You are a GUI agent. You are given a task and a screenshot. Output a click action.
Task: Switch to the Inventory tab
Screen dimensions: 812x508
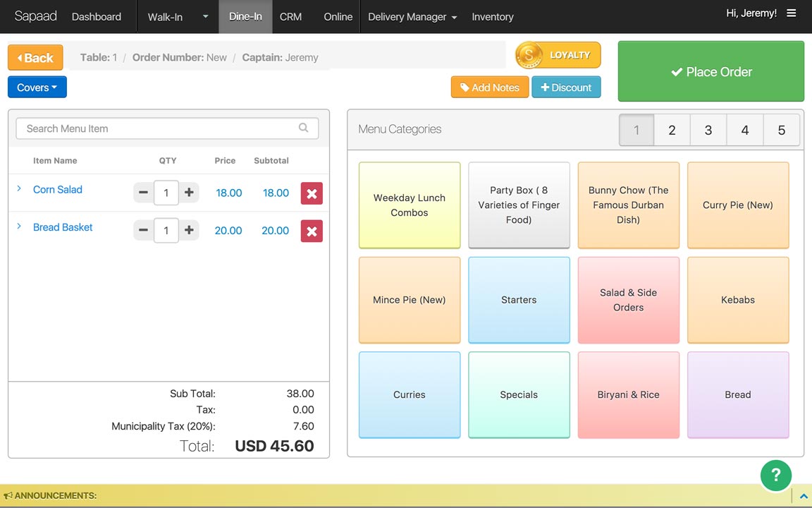(x=493, y=17)
